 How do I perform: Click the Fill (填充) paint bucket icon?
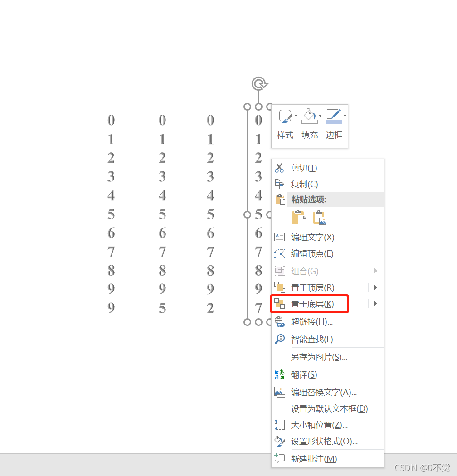(x=309, y=116)
